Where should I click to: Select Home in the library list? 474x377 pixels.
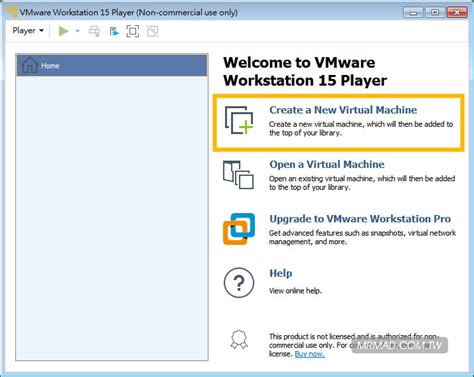click(x=112, y=66)
